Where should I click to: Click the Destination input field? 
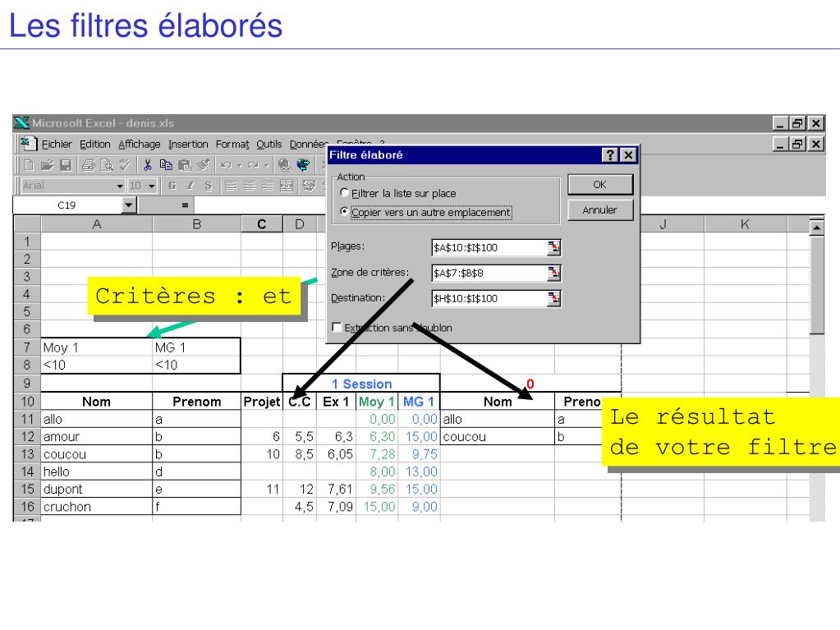[489, 298]
